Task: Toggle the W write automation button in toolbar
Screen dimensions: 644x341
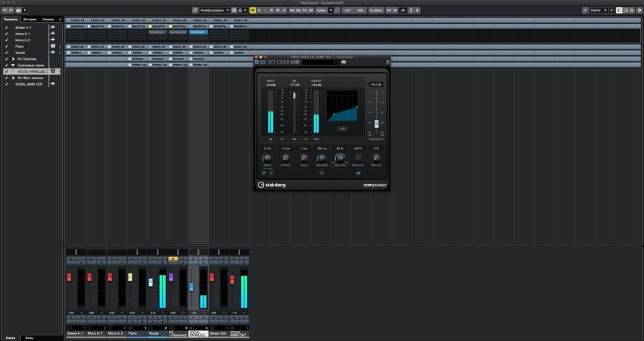Action: click(277, 10)
